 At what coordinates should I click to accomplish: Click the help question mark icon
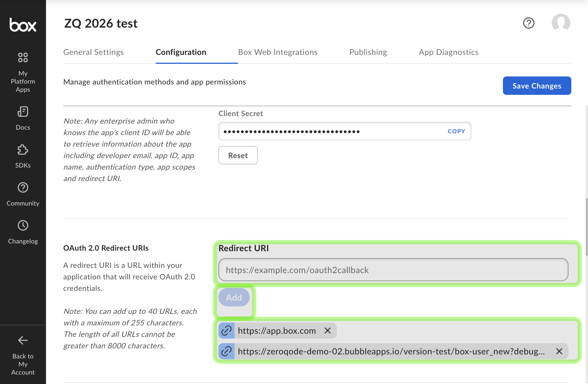pyautogui.click(x=529, y=23)
